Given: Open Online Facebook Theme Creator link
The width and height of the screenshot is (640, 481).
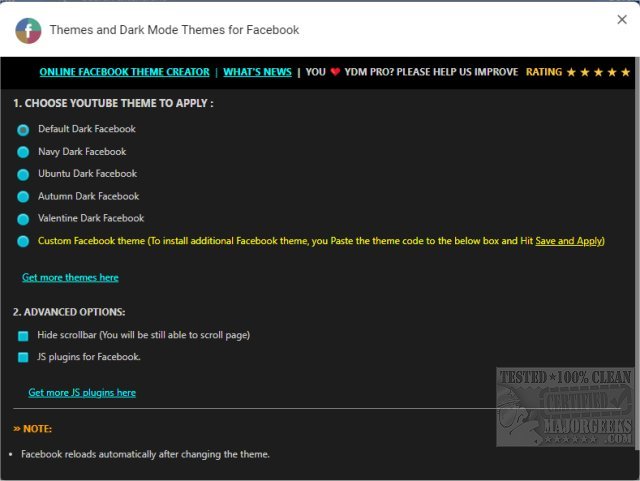Looking at the screenshot, I should tap(124, 72).
